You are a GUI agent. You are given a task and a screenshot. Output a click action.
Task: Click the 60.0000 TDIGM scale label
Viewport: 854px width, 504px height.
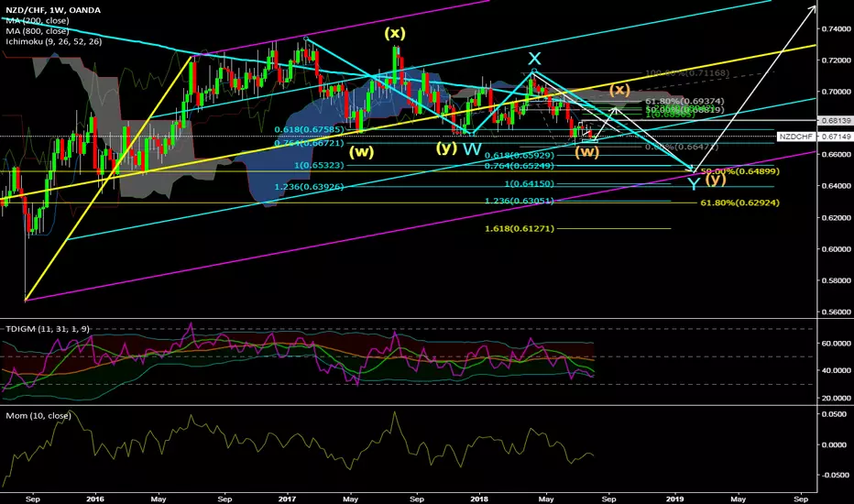coord(837,344)
